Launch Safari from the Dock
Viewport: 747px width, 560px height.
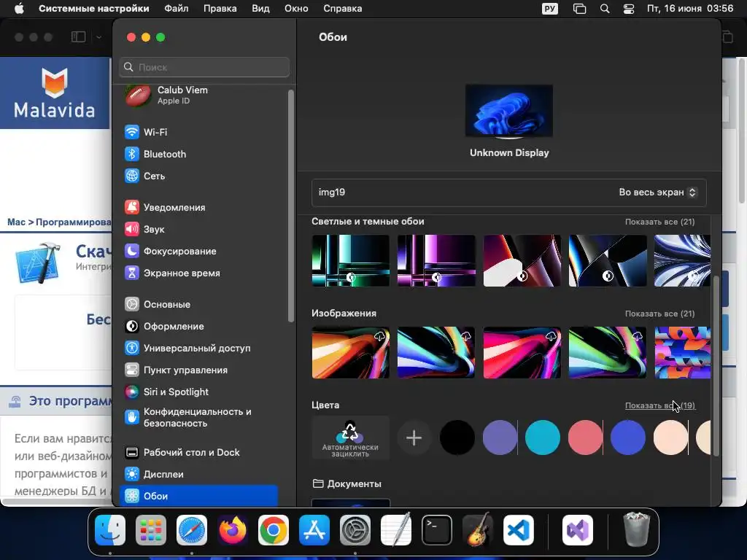[x=192, y=530]
